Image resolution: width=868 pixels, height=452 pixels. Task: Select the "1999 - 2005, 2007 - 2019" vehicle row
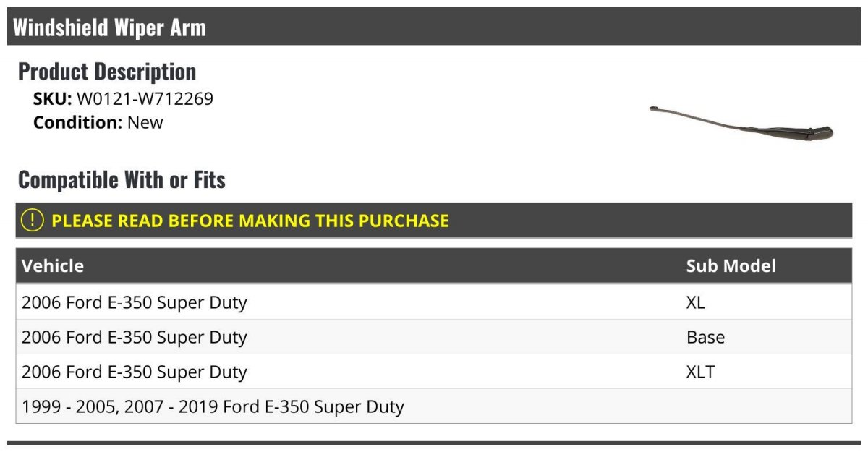click(x=213, y=406)
